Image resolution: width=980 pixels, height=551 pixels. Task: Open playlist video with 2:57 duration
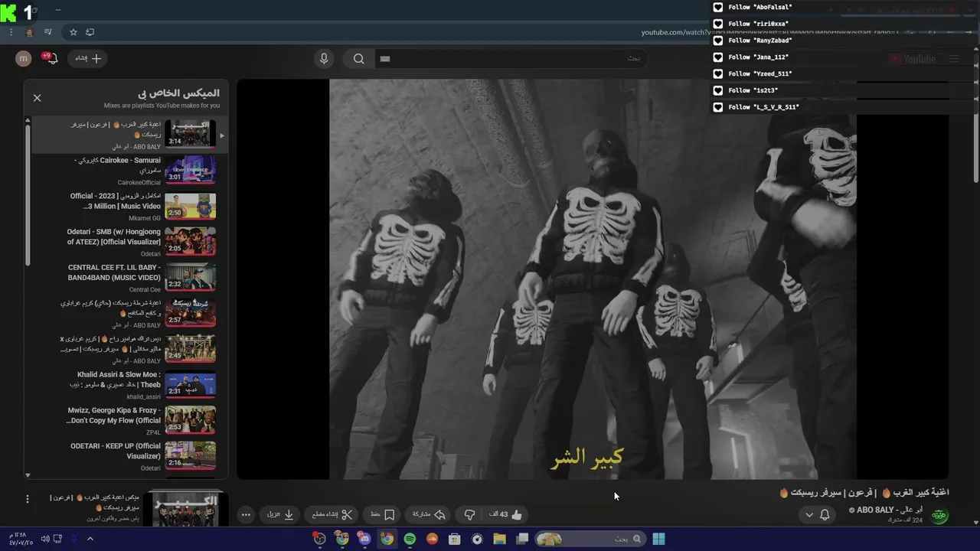pyautogui.click(x=190, y=313)
